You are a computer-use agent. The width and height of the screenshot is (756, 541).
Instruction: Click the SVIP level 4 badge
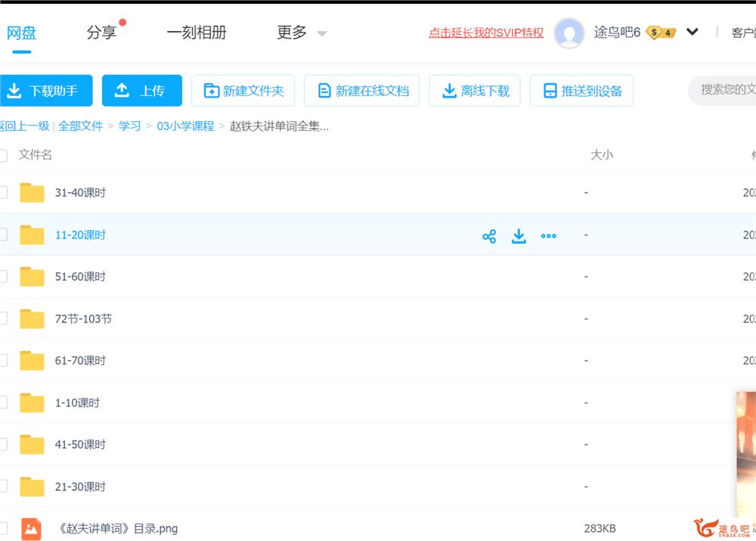[x=661, y=33]
